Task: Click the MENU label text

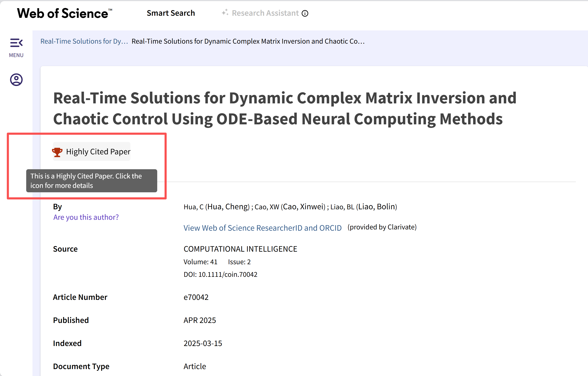Action: tap(16, 55)
